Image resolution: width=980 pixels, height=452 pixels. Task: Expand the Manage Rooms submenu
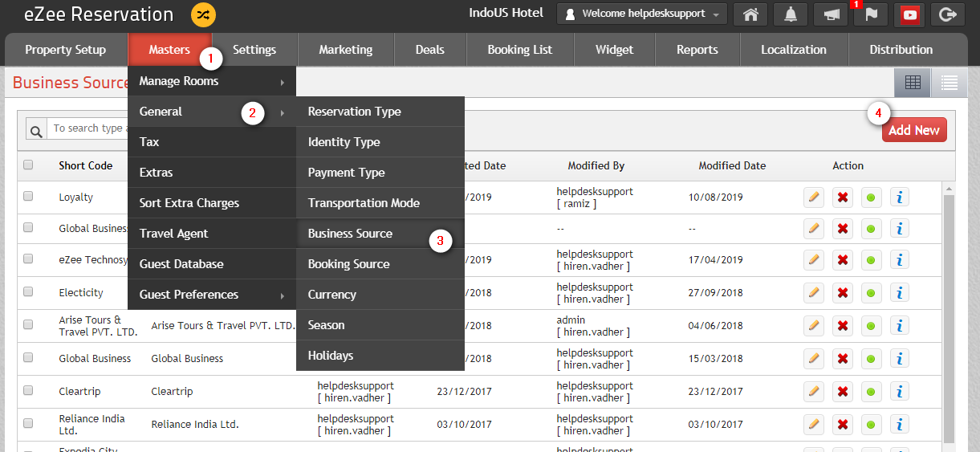[212, 81]
